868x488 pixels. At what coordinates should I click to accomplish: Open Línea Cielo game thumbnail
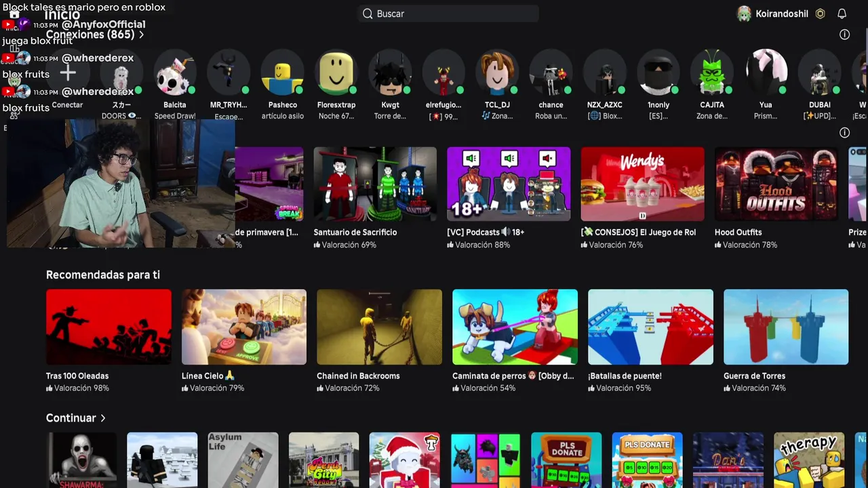244,327
